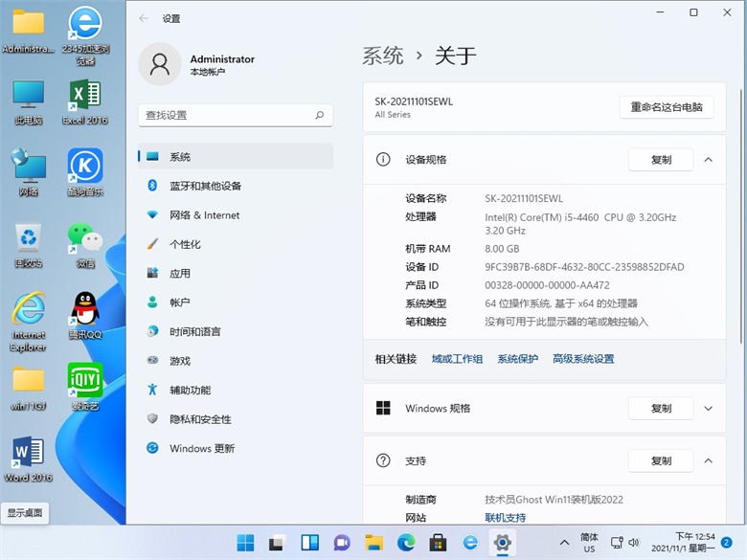The image size is (747, 560).
Task: Click the System protection link
Action: [x=517, y=359]
